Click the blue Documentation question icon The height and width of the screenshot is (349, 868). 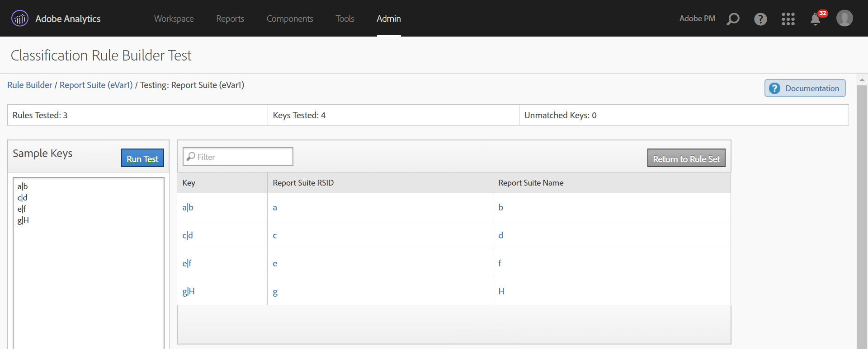(774, 88)
